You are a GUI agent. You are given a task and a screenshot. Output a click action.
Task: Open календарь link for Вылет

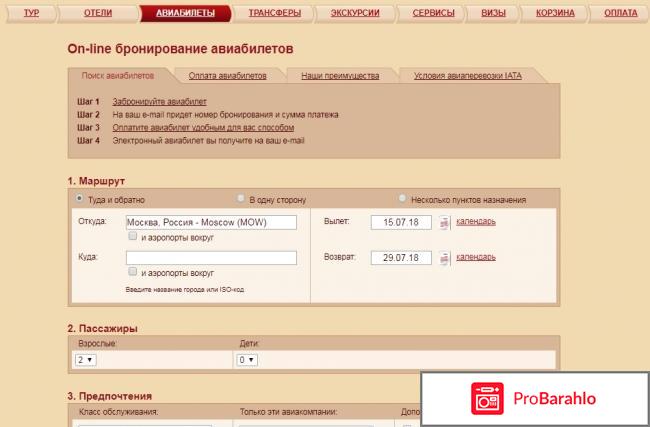[x=476, y=221]
